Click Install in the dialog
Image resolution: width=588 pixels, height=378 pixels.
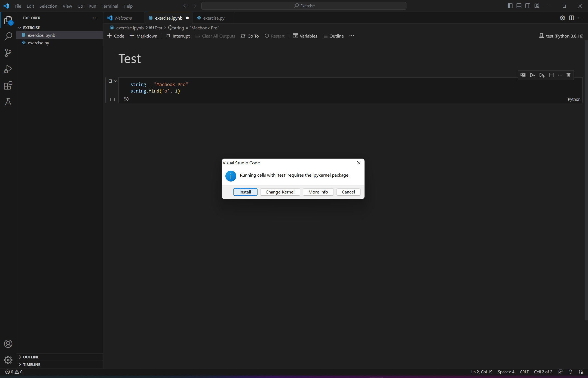click(x=245, y=192)
